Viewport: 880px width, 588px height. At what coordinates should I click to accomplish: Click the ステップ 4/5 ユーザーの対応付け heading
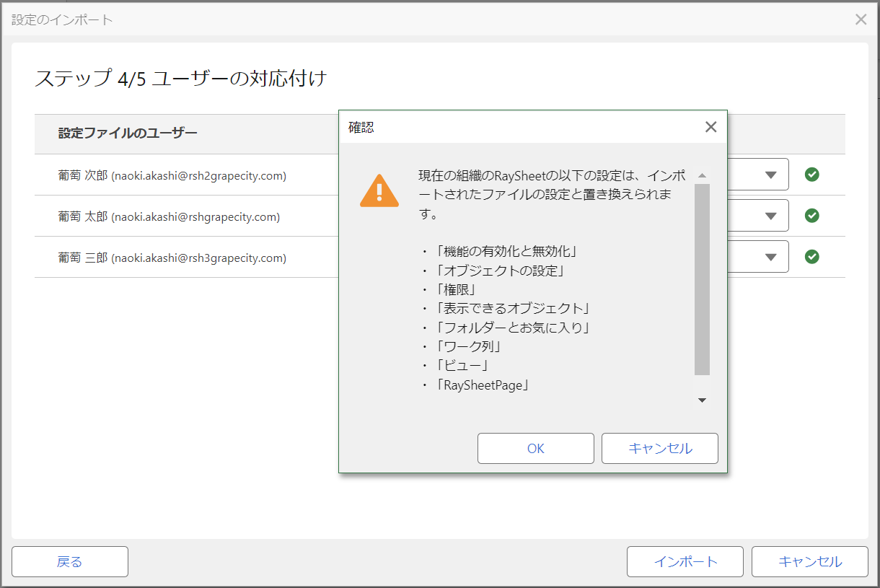(x=181, y=78)
